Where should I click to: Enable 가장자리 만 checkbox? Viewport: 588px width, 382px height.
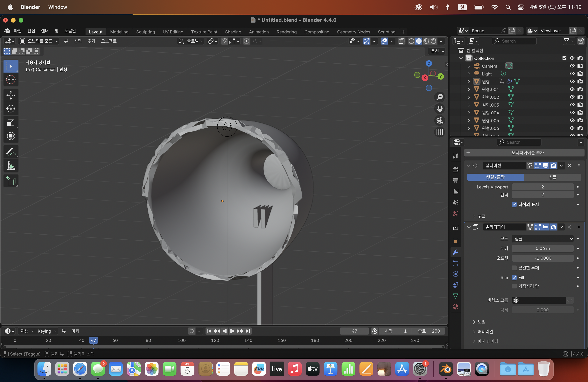coord(514,286)
